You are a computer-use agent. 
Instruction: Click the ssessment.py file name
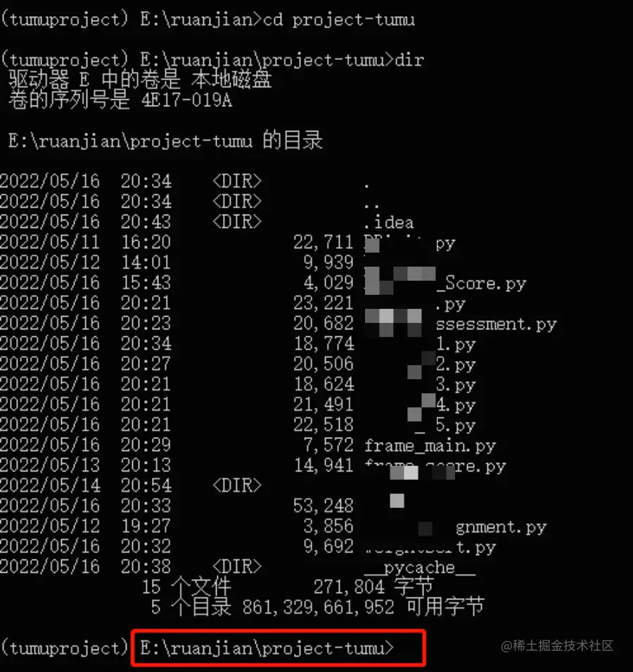pyautogui.click(x=497, y=324)
